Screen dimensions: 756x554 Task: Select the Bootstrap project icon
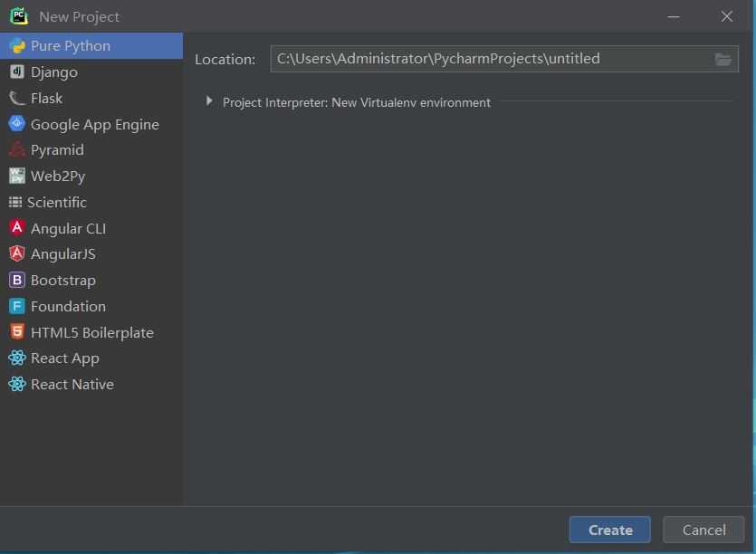coord(16,280)
